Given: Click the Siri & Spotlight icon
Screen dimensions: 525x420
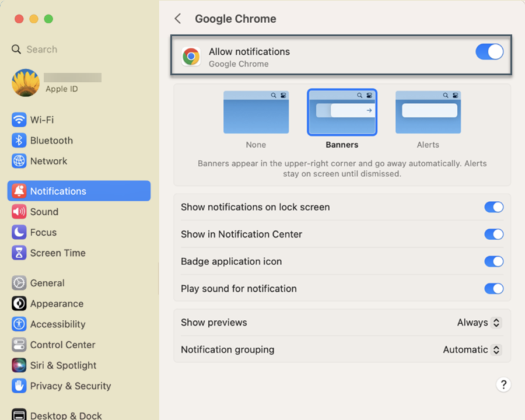Looking at the screenshot, I should [19, 365].
